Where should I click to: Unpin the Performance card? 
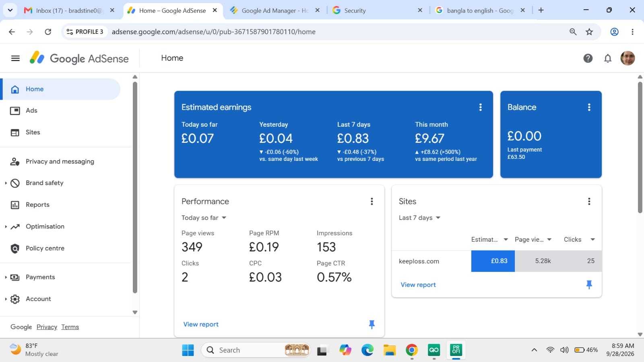(x=372, y=325)
